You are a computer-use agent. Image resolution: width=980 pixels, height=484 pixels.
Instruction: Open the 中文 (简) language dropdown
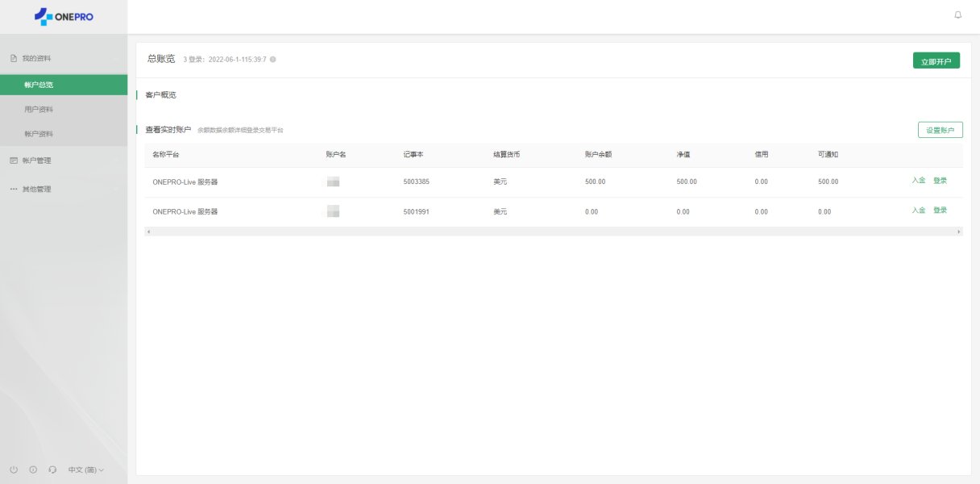click(x=86, y=469)
